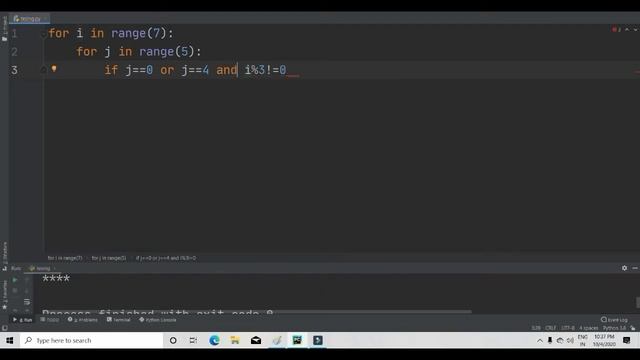Click gutter line number 1
The height and width of the screenshot is (360, 640).
[14, 33]
